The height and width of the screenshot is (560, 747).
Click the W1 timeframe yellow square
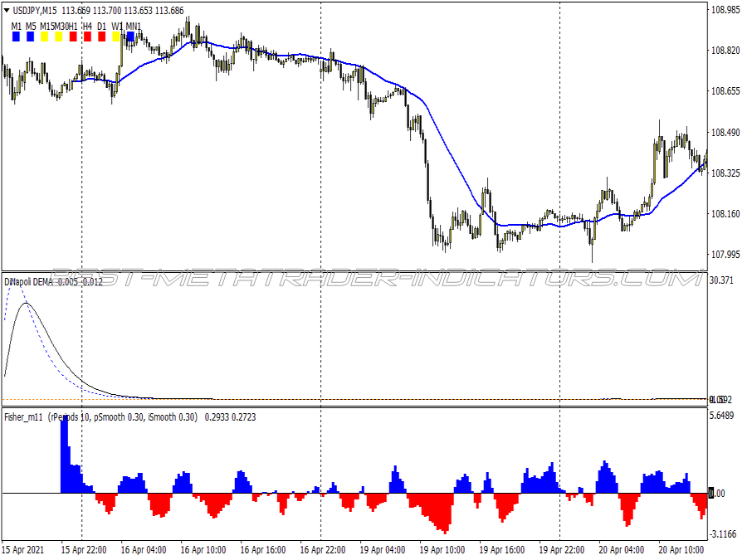115,37
